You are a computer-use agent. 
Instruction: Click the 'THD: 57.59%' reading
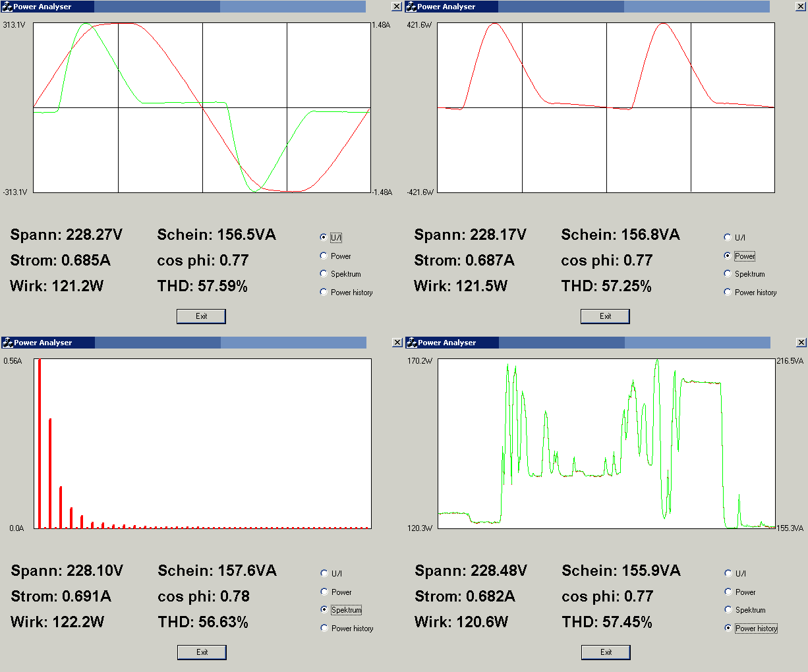202,286
